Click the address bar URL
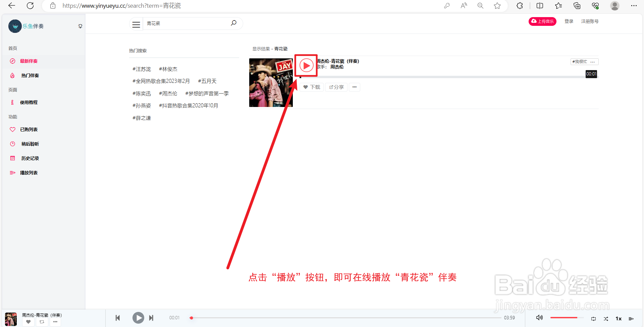This screenshot has height=327, width=644. click(x=122, y=6)
